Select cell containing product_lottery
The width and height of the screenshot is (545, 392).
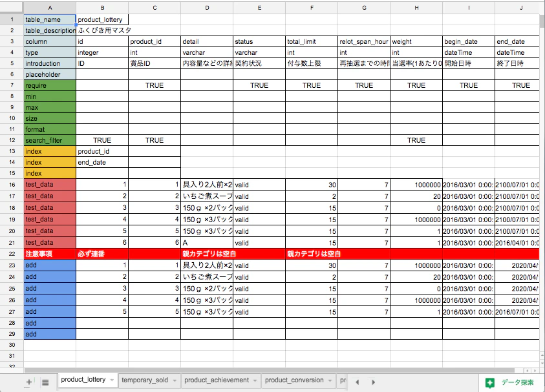tap(102, 20)
